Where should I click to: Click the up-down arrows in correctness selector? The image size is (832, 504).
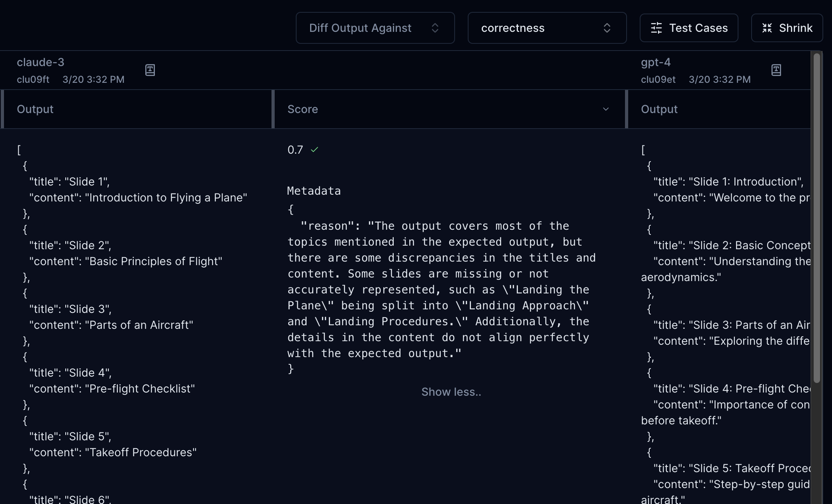pos(607,28)
